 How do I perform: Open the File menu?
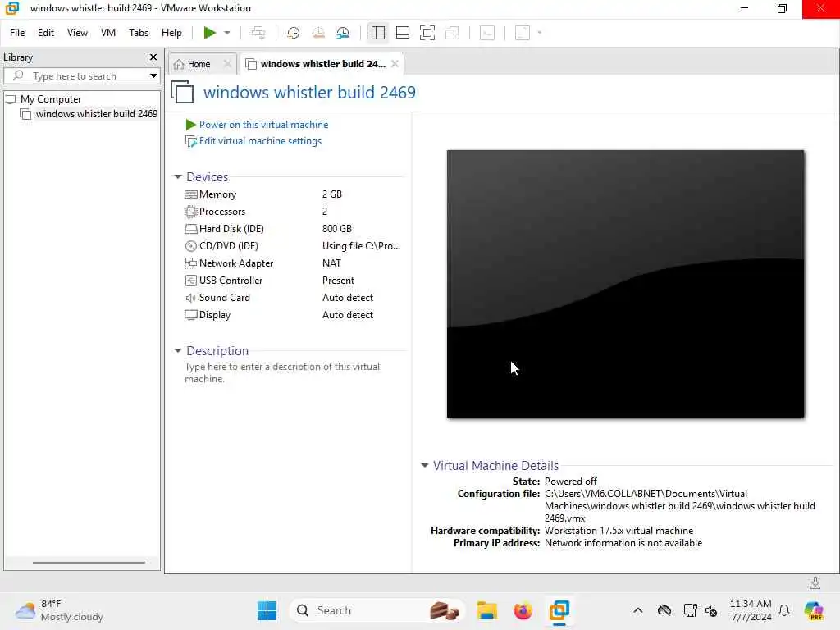point(17,33)
